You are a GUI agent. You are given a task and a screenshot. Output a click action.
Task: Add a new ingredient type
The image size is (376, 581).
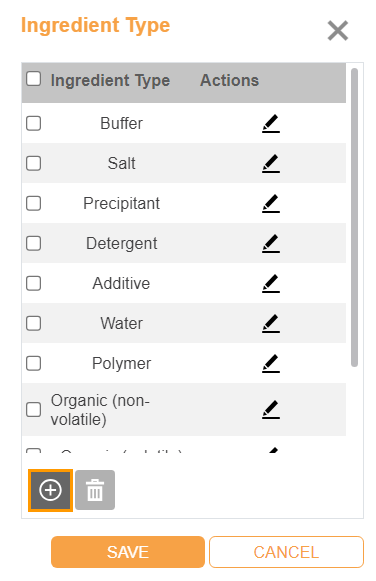(50, 490)
